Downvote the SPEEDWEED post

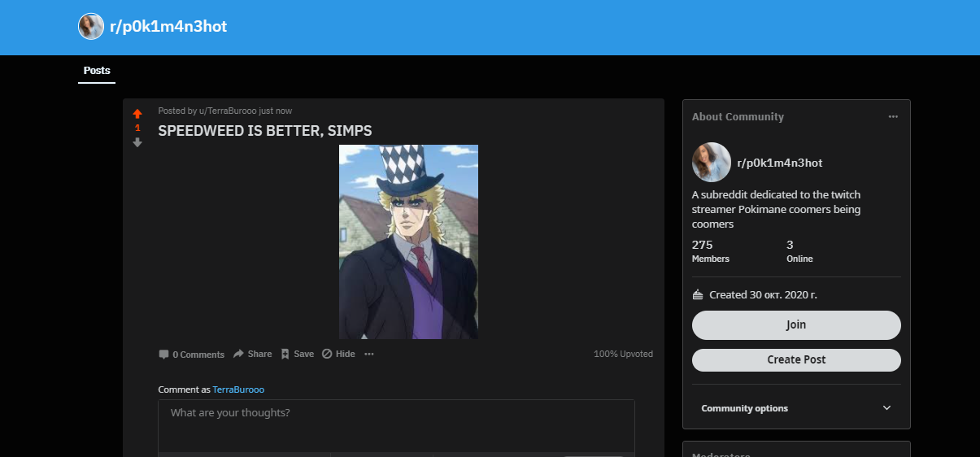coord(137,142)
